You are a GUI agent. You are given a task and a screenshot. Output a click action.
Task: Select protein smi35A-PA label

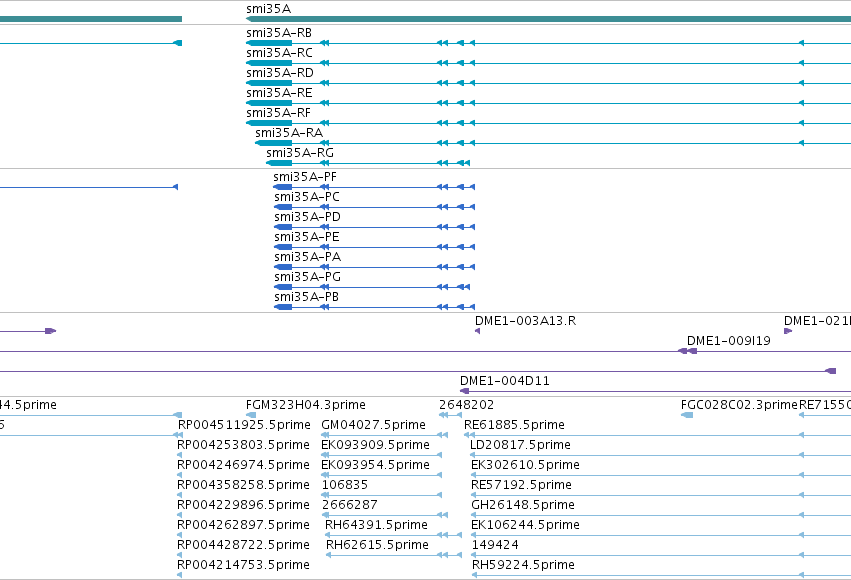(308, 258)
